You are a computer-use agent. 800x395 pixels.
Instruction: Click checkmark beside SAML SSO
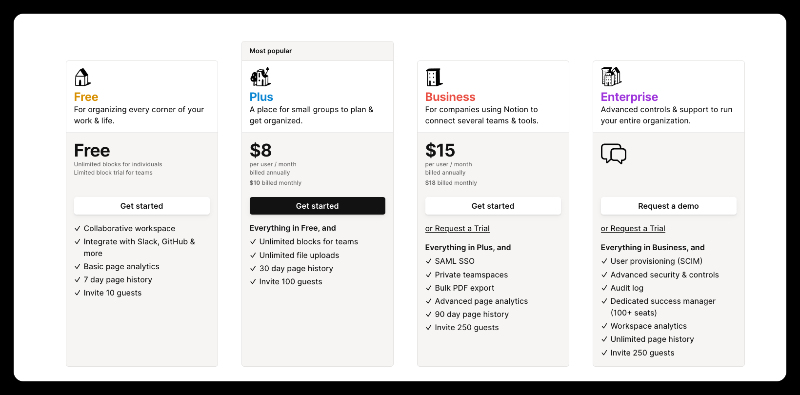pos(429,261)
